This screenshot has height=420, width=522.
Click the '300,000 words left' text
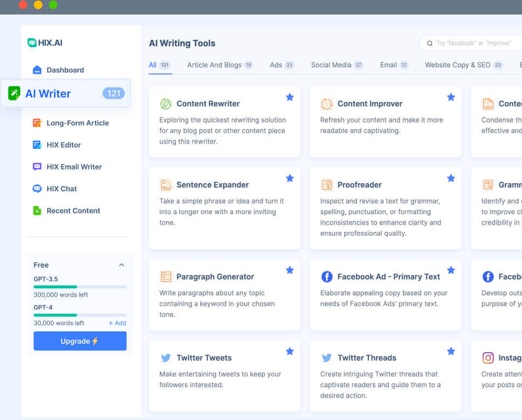[61, 295]
